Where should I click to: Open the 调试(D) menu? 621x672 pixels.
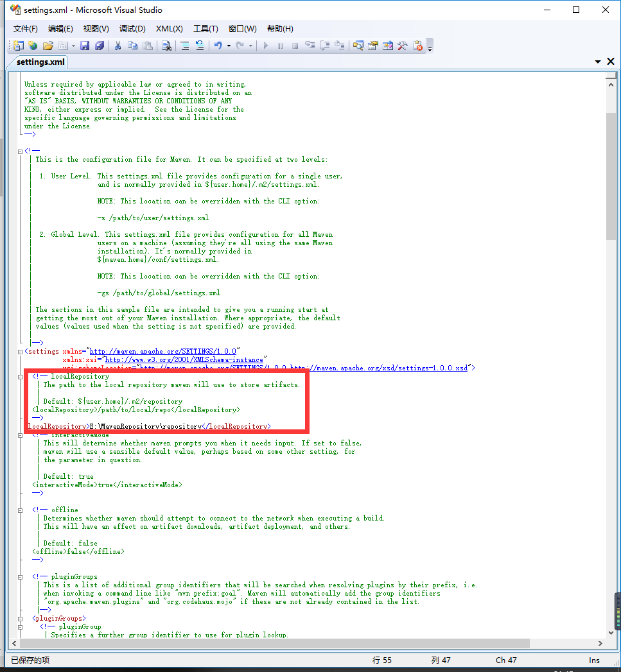(132, 29)
